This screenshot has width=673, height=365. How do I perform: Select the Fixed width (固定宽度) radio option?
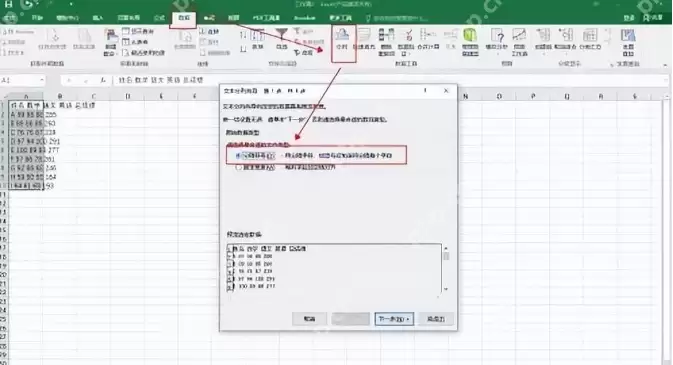point(255,167)
